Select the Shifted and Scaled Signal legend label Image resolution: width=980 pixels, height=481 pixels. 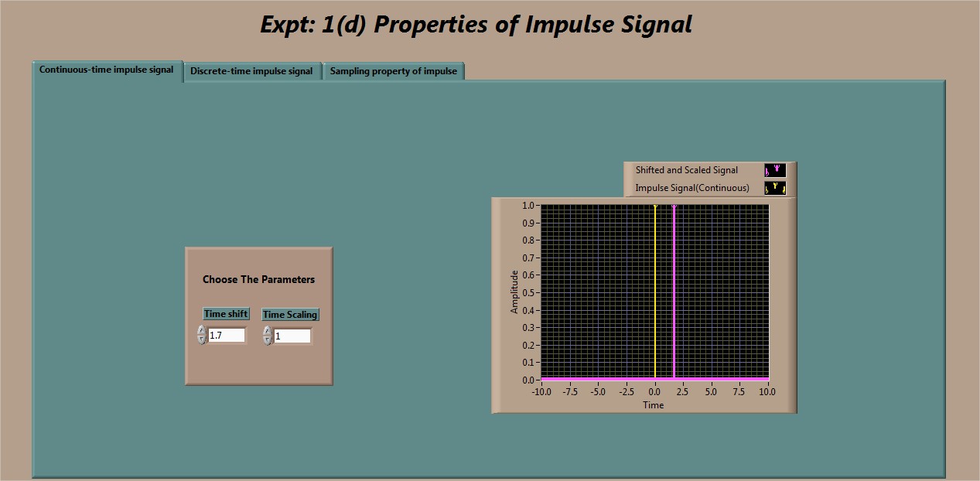687,170
